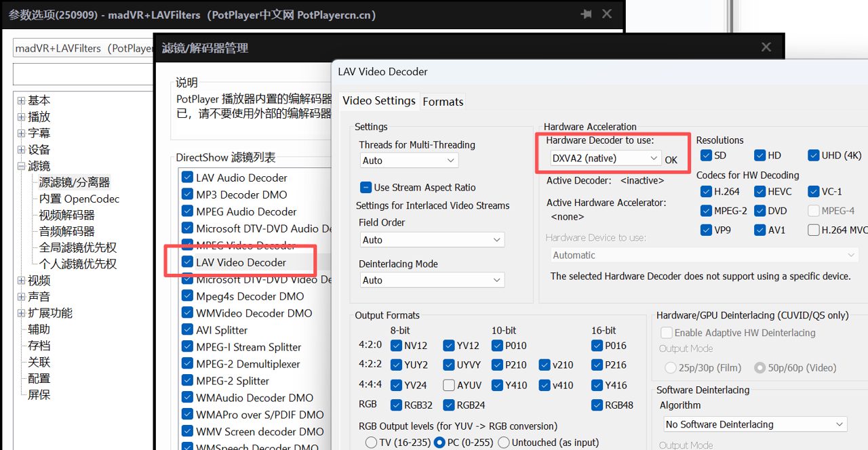Select PC (0-255) RGB output level
The width and height of the screenshot is (868, 450).
[x=439, y=443]
